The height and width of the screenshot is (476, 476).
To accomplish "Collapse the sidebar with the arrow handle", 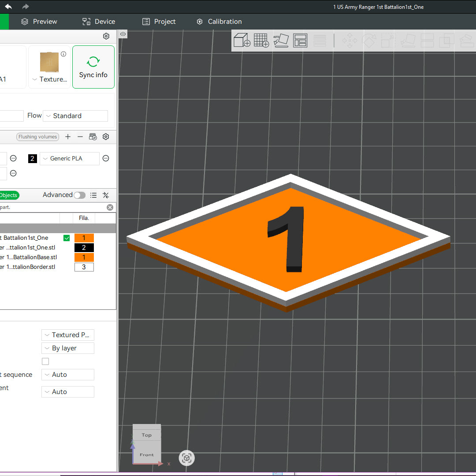I will (123, 34).
